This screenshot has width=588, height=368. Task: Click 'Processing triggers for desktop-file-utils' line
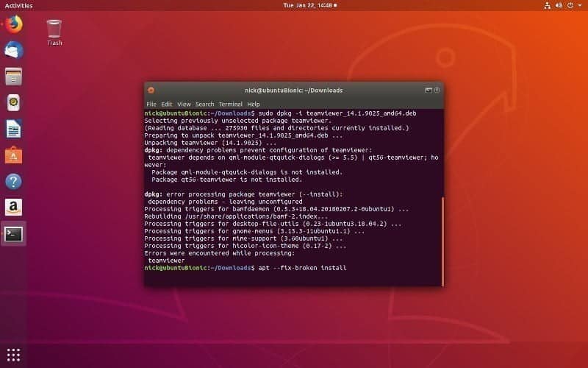tap(273, 224)
